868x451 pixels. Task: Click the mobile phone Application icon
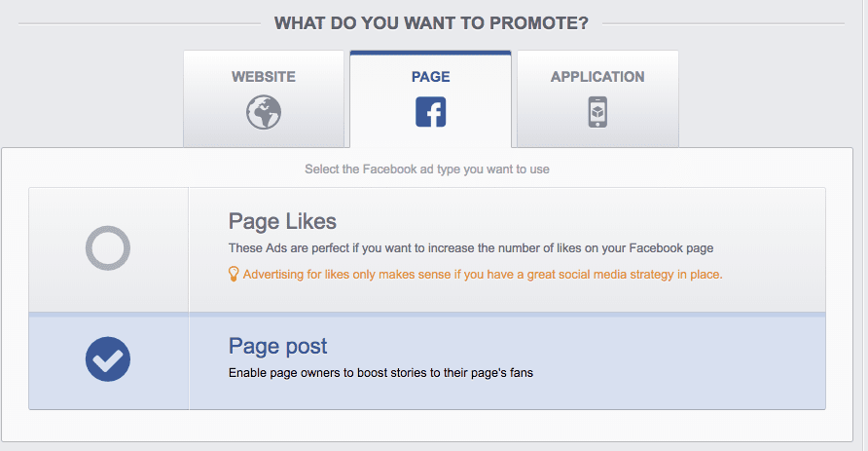pos(597,112)
